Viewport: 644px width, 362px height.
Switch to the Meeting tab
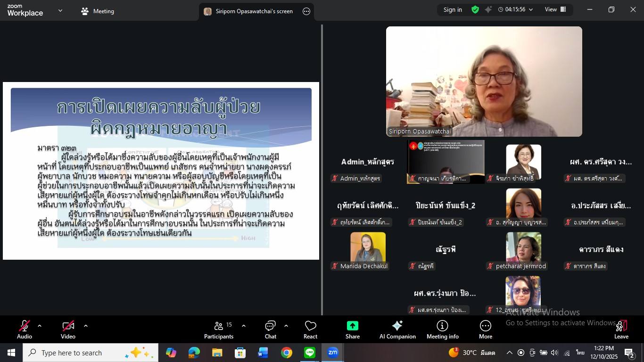point(97,11)
